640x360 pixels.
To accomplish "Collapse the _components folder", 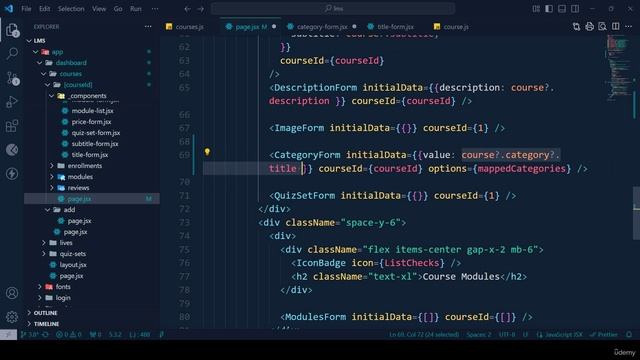I will [x=52, y=96].
